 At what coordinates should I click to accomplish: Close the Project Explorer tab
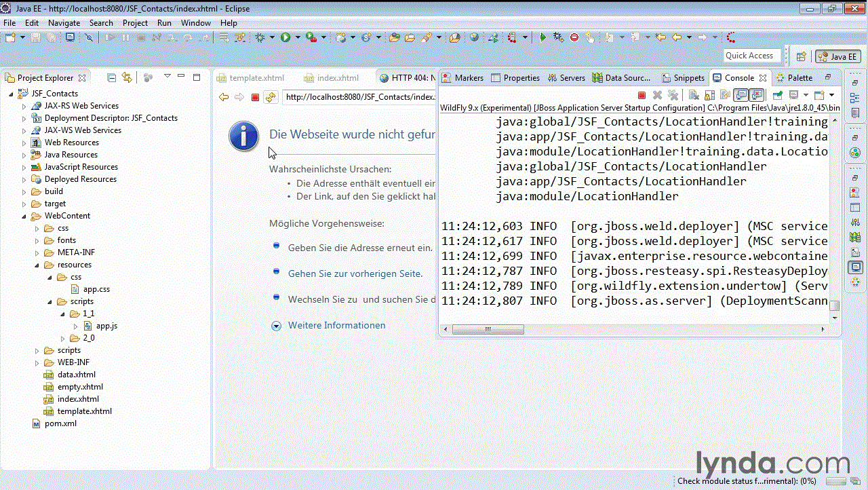click(x=82, y=78)
